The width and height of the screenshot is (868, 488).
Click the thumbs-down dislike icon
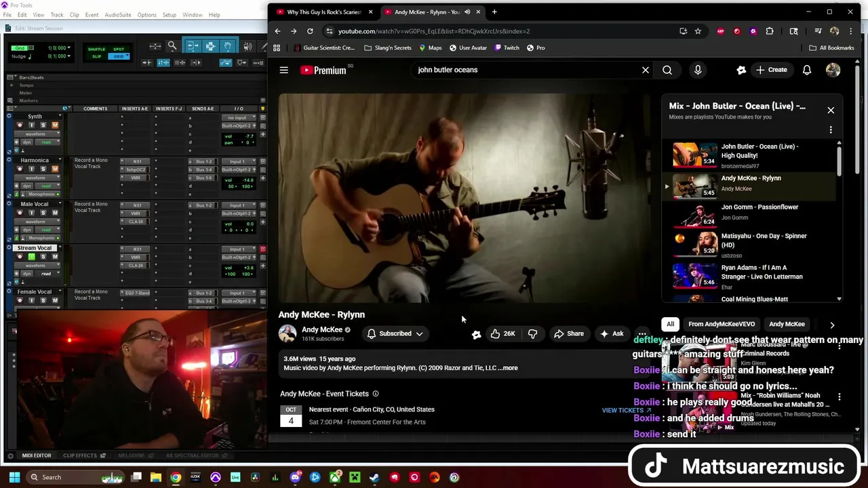click(x=532, y=333)
